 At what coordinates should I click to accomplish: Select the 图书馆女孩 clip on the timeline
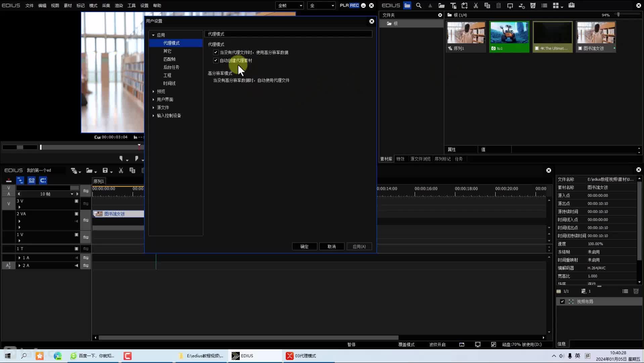pyautogui.click(x=119, y=214)
